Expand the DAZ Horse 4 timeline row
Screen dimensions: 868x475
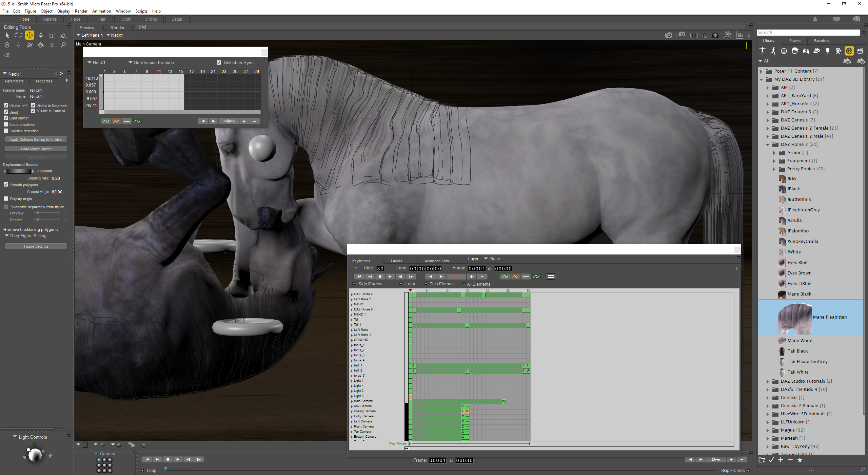point(352,294)
